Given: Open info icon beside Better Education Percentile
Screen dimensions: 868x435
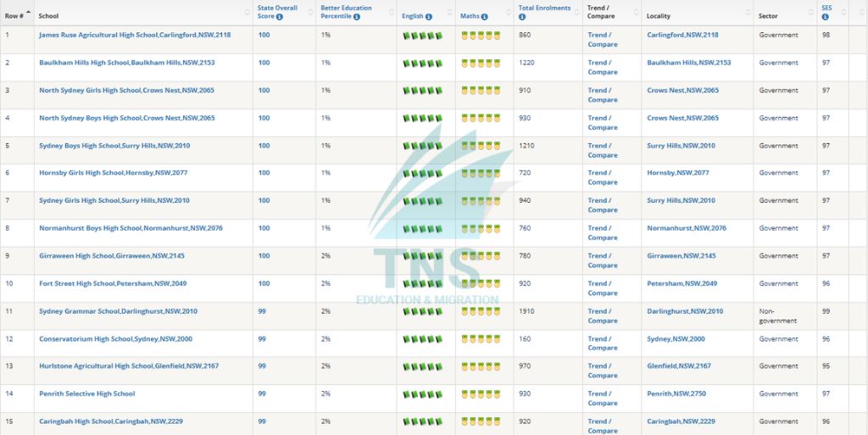Looking at the screenshot, I should (357, 17).
